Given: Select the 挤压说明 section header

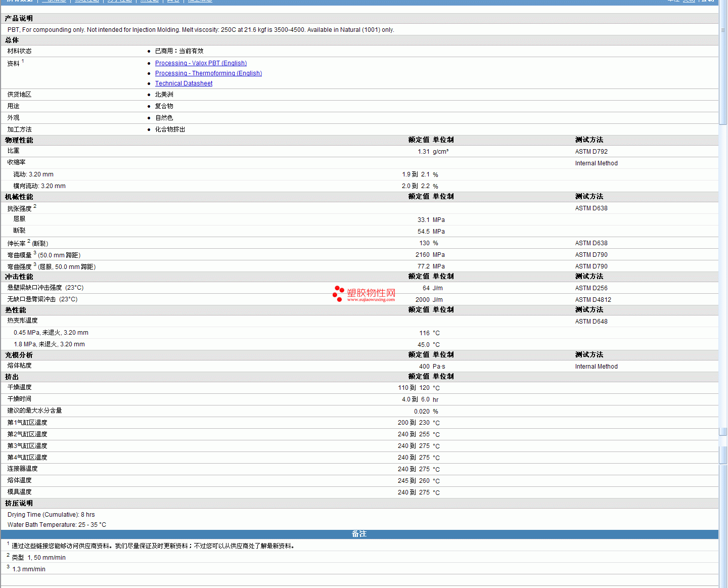Looking at the screenshot, I should pos(19,503).
